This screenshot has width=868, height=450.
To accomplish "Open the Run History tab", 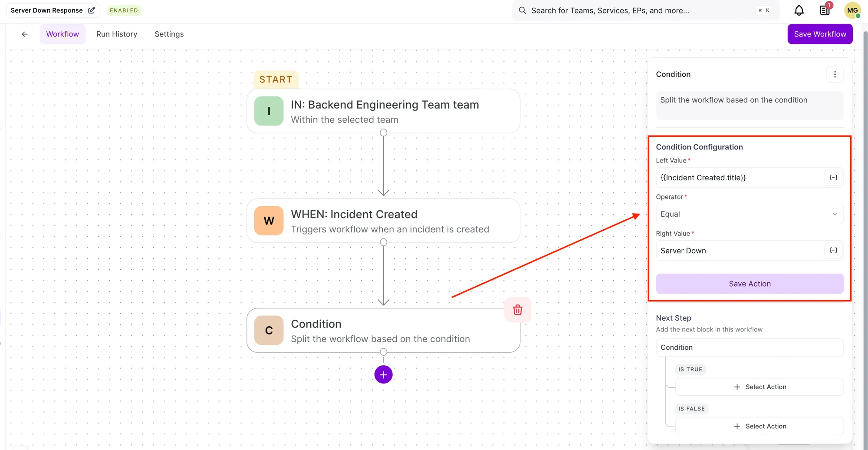I will 117,34.
